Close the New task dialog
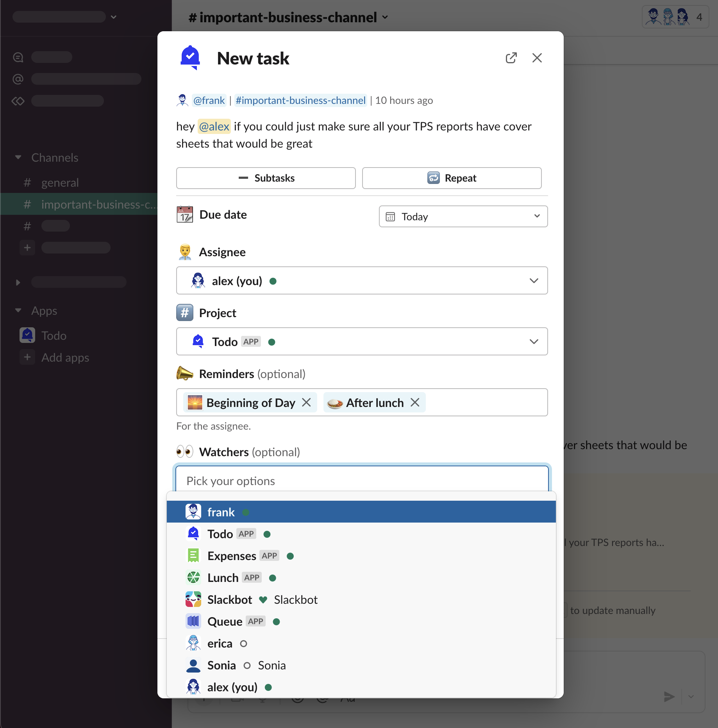 point(537,58)
